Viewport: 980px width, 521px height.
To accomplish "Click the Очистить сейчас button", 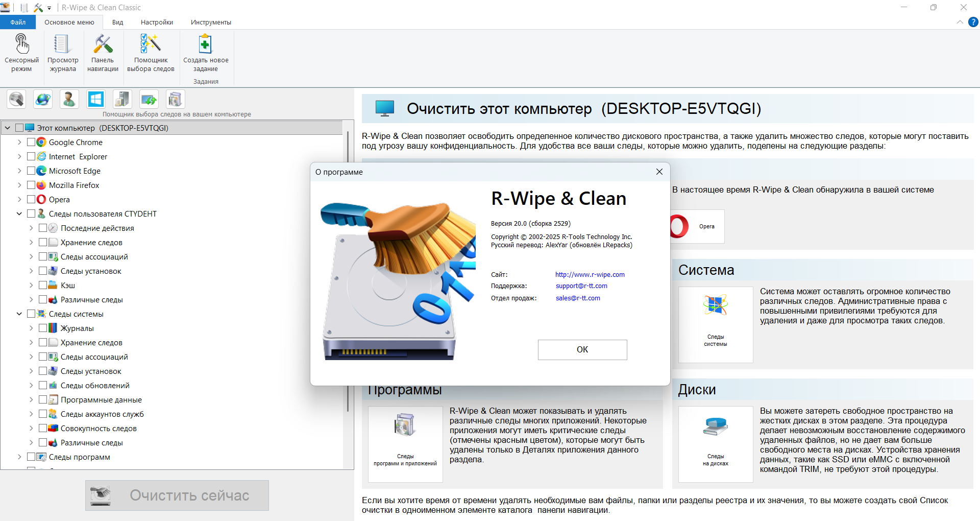I will pyautogui.click(x=177, y=495).
